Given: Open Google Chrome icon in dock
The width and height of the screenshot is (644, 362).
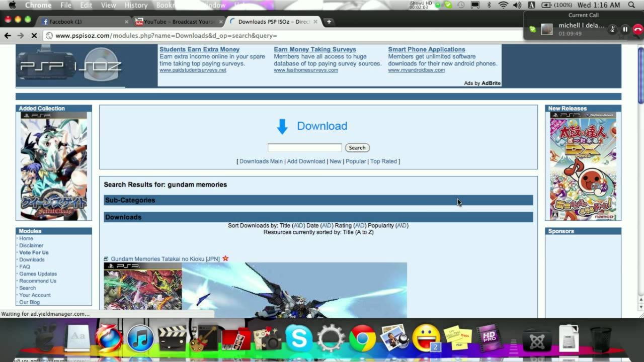Looking at the screenshot, I should (362, 338).
